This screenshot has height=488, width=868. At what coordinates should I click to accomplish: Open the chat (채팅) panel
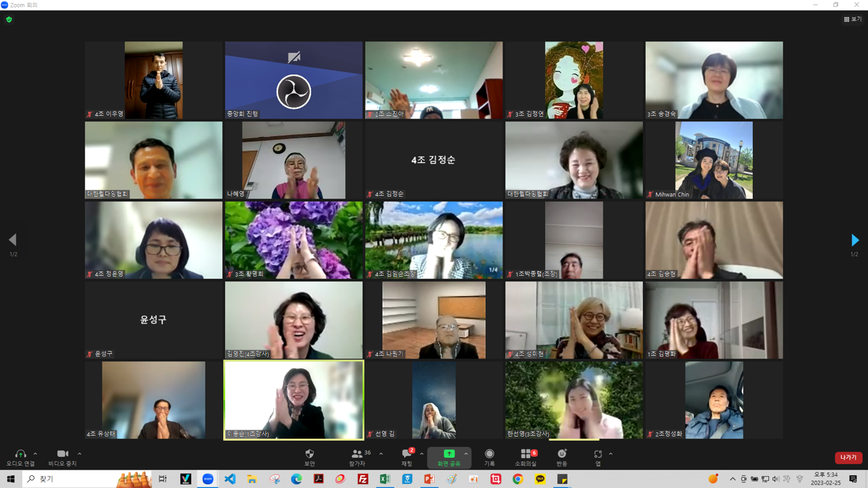click(x=407, y=454)
